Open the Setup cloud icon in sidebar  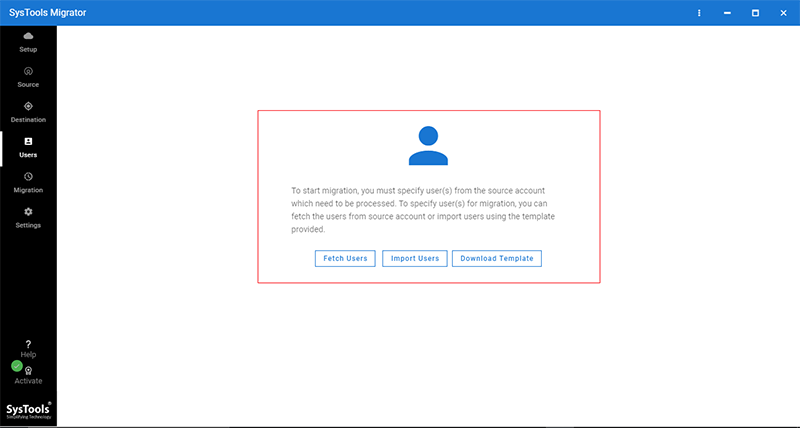(x=28, y=36)
